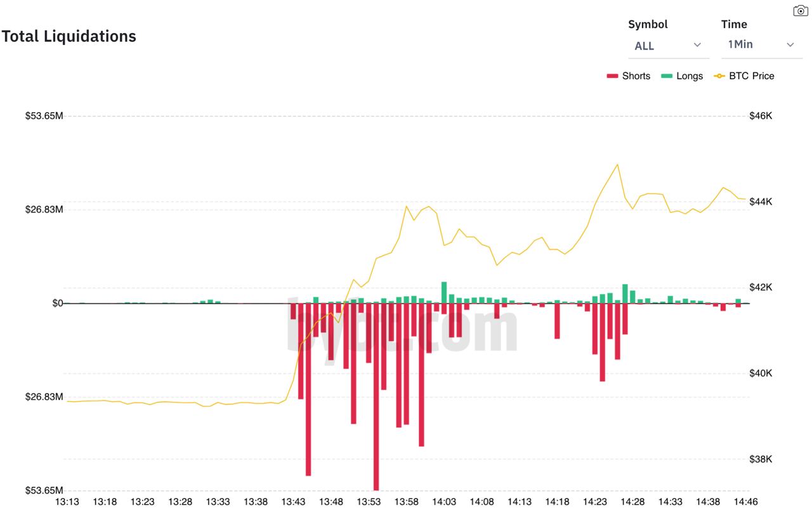Toggle BTC Price line via its label
The width and height of the screenshot is (812, 520).
click(x=752, y=76)
